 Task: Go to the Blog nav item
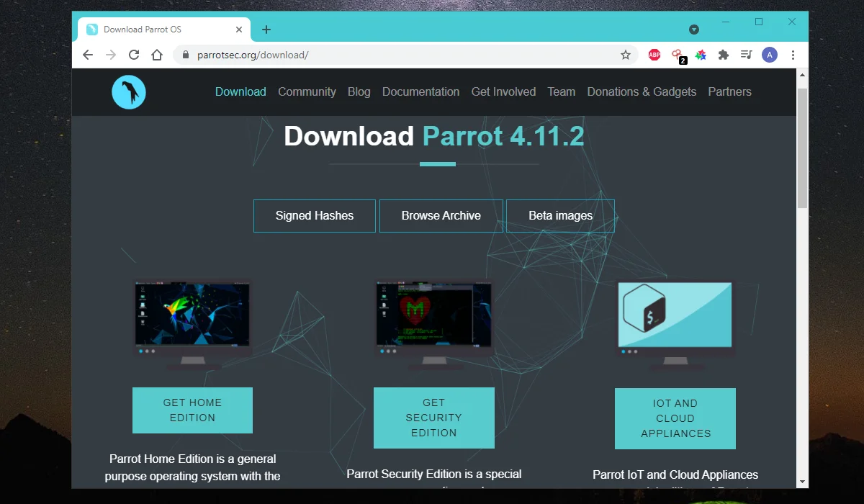359,91
